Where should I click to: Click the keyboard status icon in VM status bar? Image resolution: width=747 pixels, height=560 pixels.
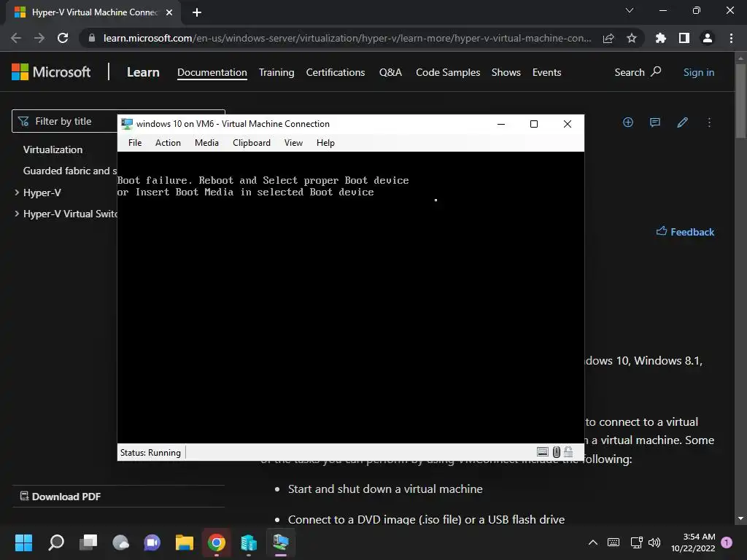(x=542, y=452)
